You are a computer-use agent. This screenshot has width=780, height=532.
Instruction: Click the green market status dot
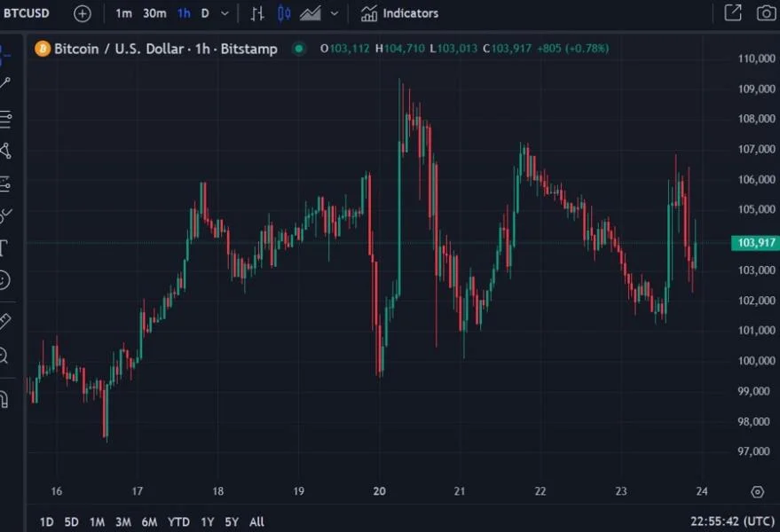299,49
